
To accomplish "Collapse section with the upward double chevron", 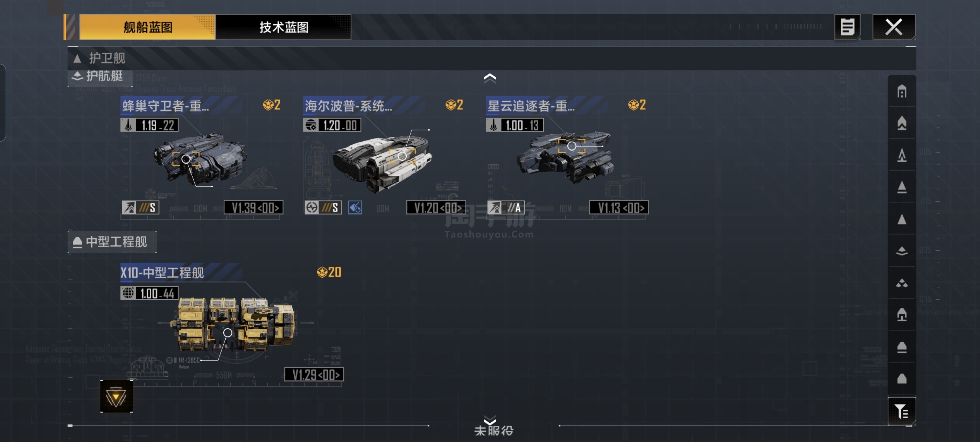I will click(x=490, y=78).
